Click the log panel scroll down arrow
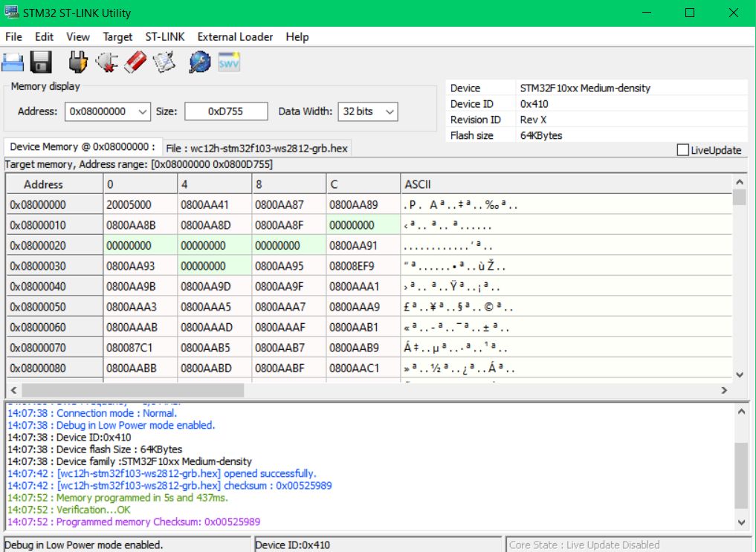Screen dimensions: 756x552 pos(740,523)
